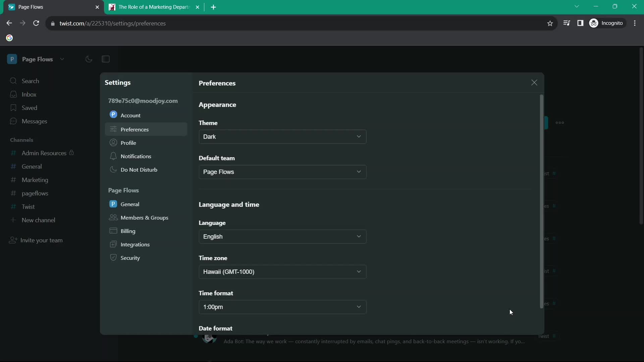Open Messages in sidebar
Viewport: 644px width, 362px height.
35,121
